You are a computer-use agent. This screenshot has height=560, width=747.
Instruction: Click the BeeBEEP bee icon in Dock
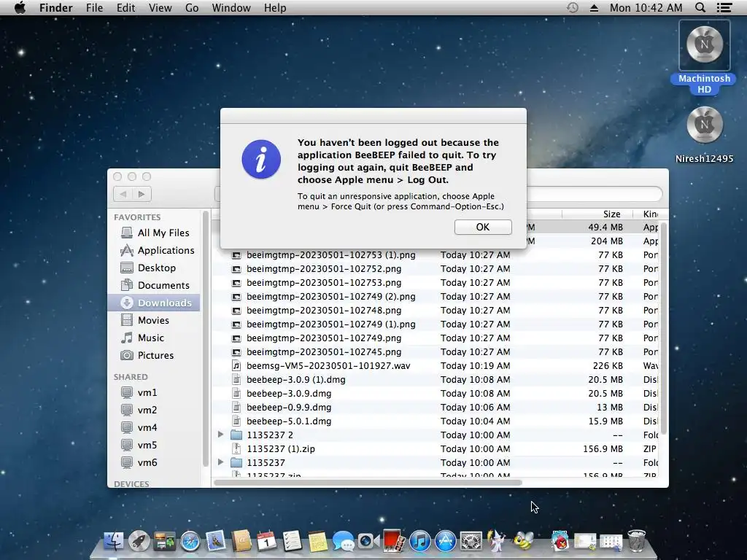click(x=523, y=541)
